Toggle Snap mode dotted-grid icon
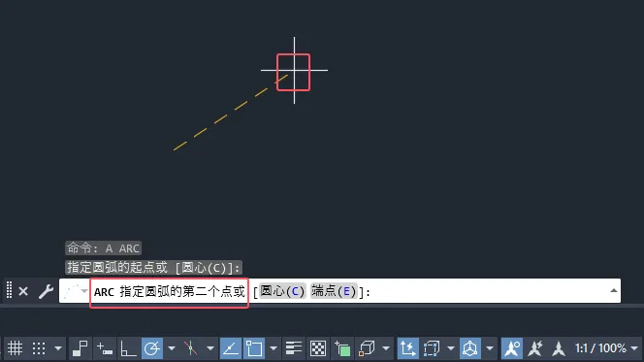 39,348
